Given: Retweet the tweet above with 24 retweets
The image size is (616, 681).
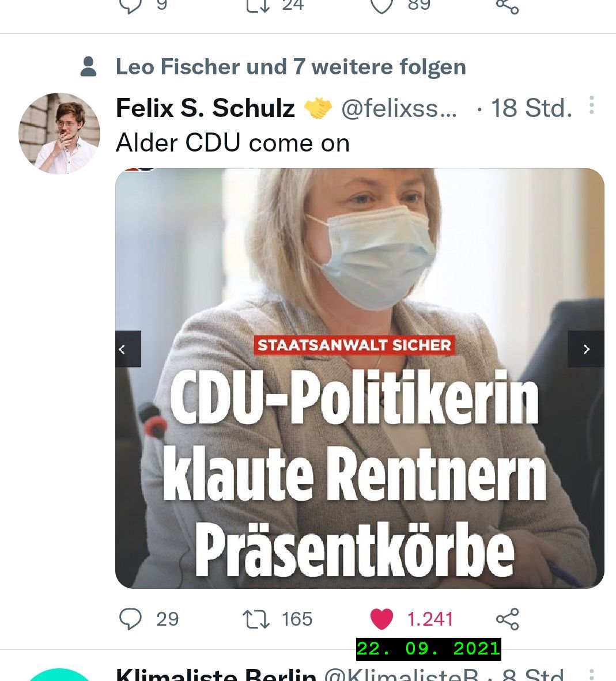Looking at the screenshot, I should (x=258, y=5).
